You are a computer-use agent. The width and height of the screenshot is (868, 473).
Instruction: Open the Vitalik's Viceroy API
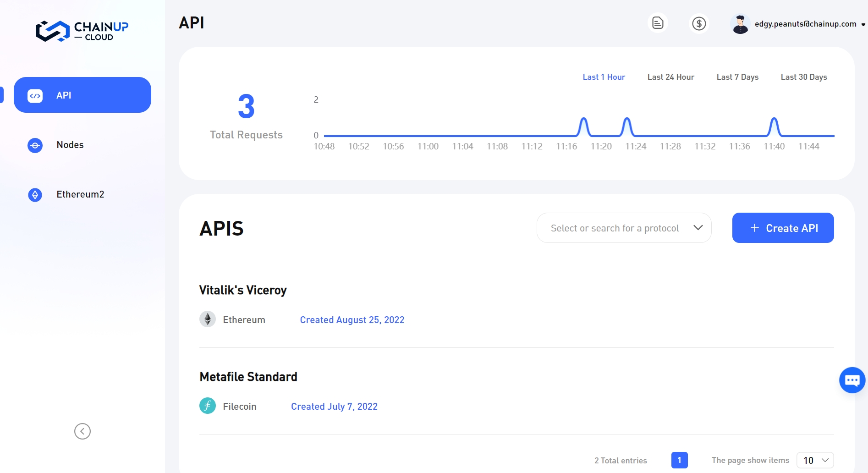(243, 290)
